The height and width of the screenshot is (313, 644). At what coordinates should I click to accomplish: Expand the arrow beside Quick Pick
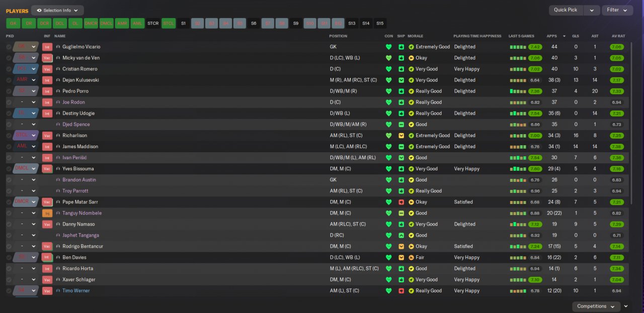pyautogui.click(x=592, y=10)
